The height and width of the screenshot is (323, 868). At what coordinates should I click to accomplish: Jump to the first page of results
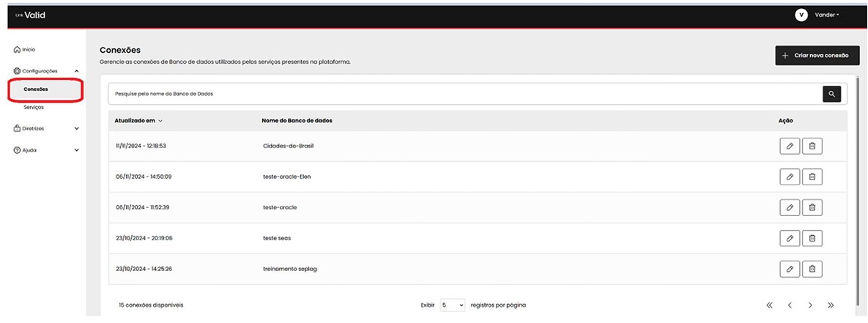[x=769, y=305]
